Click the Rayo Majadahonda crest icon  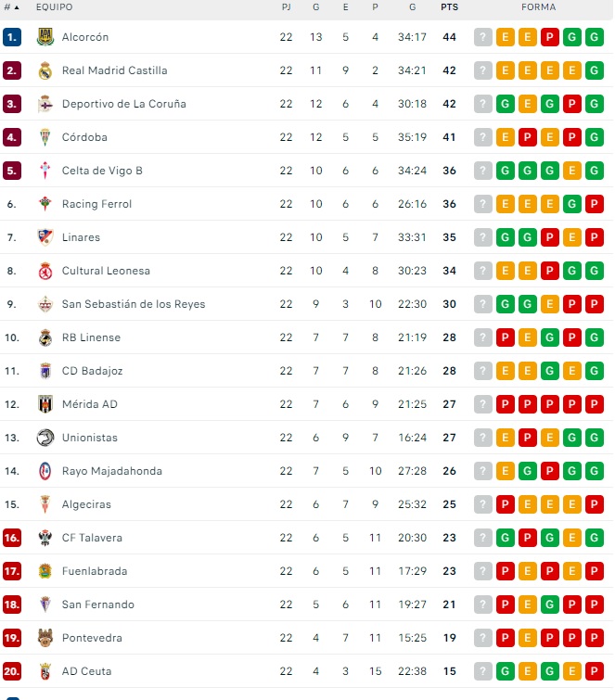tap(45, 471)
